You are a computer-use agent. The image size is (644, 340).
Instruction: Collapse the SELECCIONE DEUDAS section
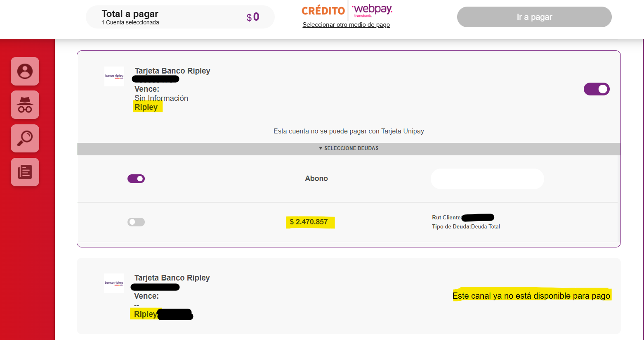tap(349, 148)
